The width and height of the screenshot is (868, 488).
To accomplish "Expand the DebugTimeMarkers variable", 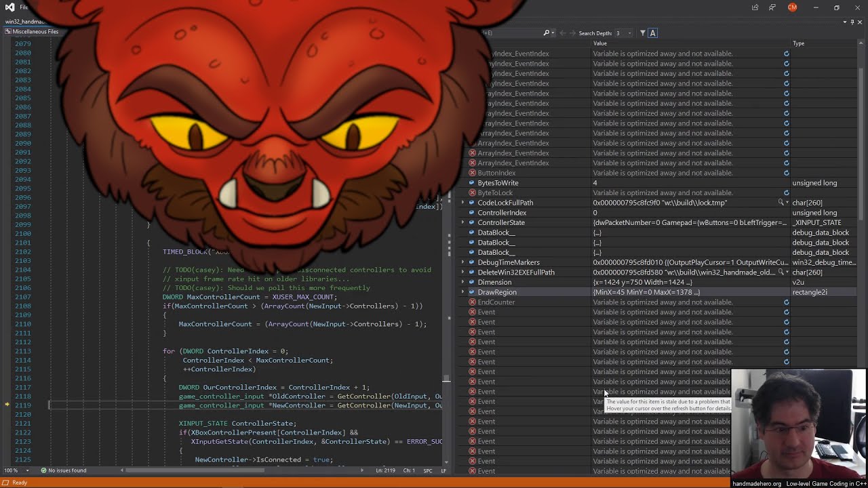I will [x=463, y=262].
